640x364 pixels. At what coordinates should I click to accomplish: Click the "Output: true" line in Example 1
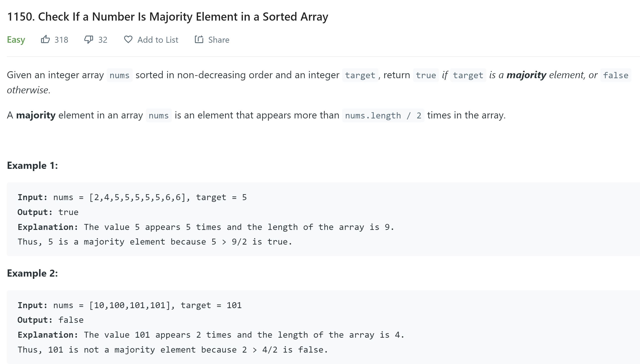(48, 212)
